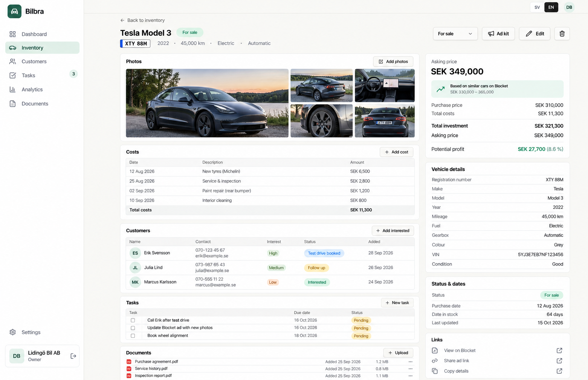Click the trash delete icon
588x380 pixels.
[x=562, y=34]
